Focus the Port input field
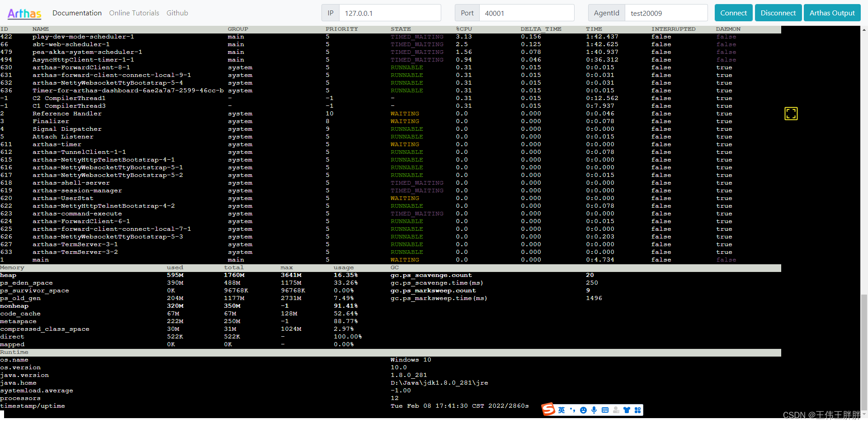868x424 pixels. coord(527,13)
